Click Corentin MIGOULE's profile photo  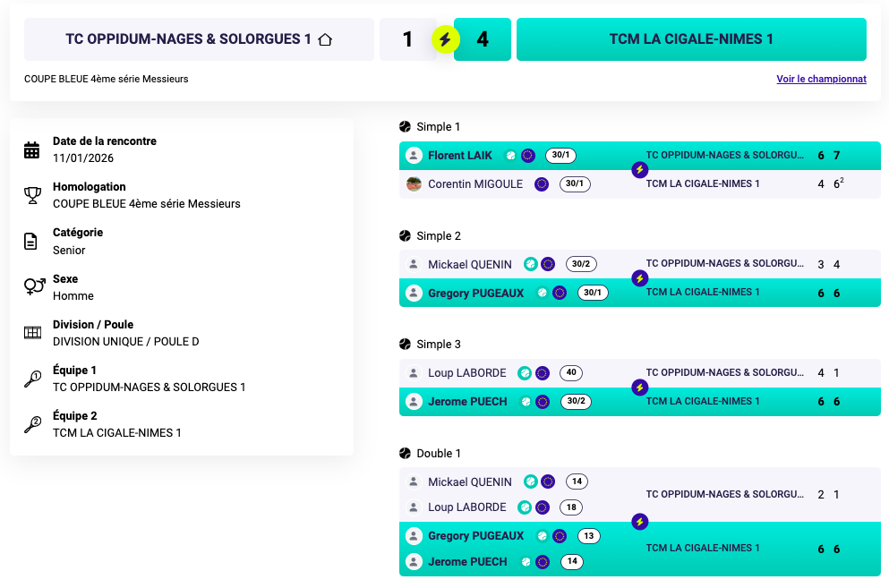tap(414, 184)
